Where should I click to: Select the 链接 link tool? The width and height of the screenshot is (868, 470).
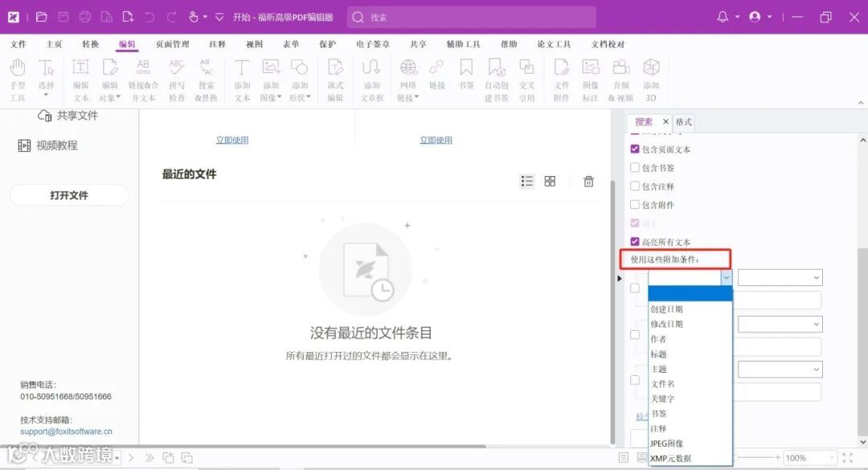click(x=437, y=75)
